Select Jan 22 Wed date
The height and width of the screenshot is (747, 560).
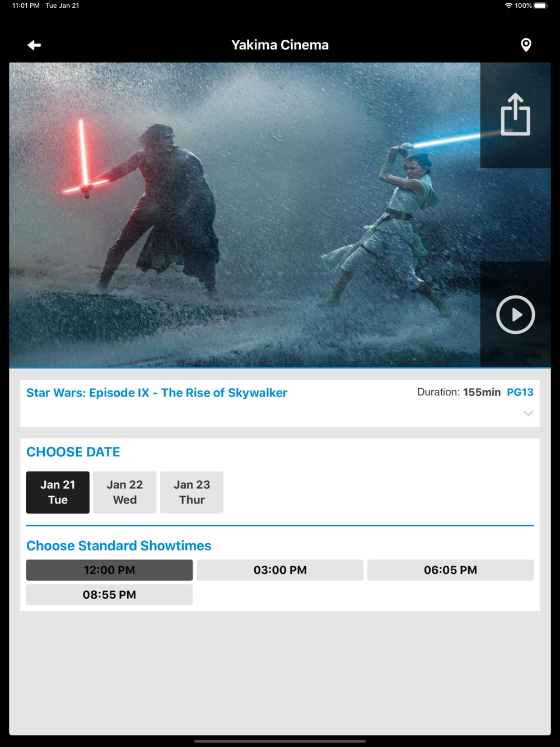pyautogui.click(x=125, y=492)
